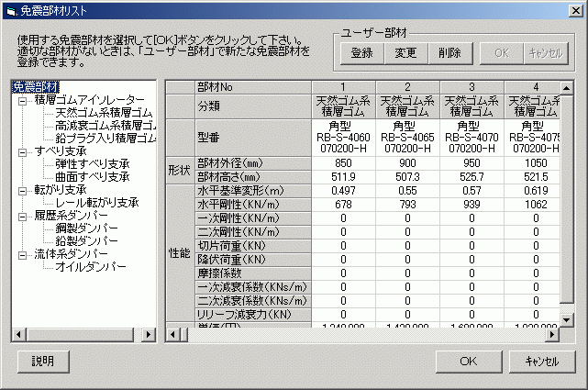This screenshot has height=390, width=588.
Task: Select column header 部材No 3
Action: (472, 87)
